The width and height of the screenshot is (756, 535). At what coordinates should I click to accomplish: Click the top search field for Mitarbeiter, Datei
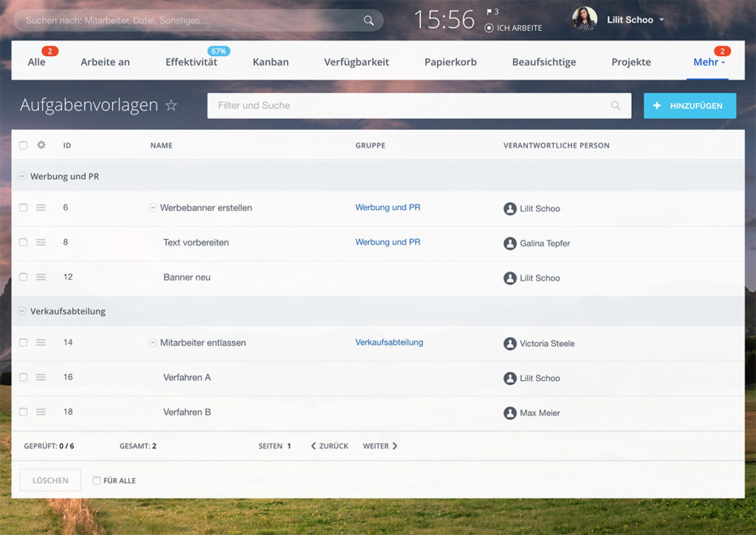[199, 20]
